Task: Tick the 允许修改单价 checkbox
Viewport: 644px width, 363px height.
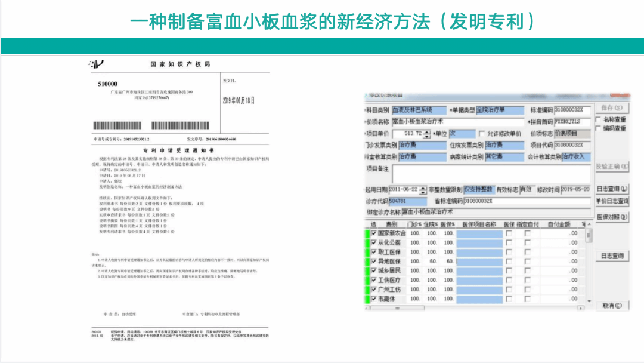Action: 481,134
